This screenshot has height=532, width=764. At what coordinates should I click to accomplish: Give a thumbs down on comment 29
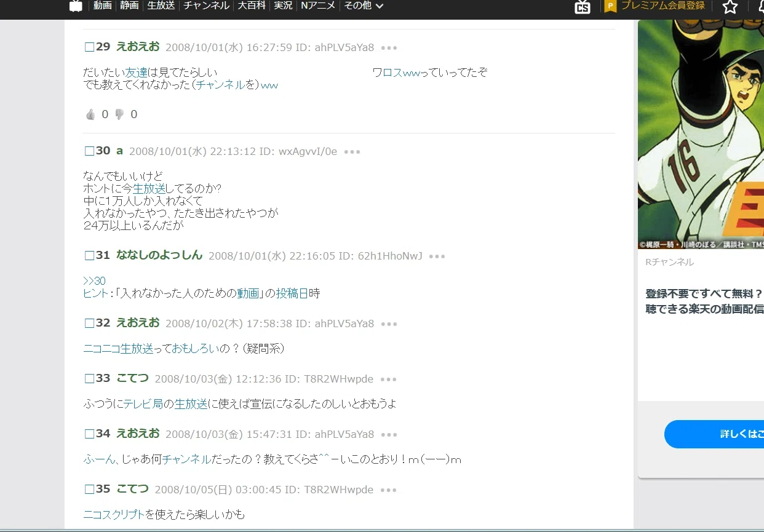coord(119,114)
